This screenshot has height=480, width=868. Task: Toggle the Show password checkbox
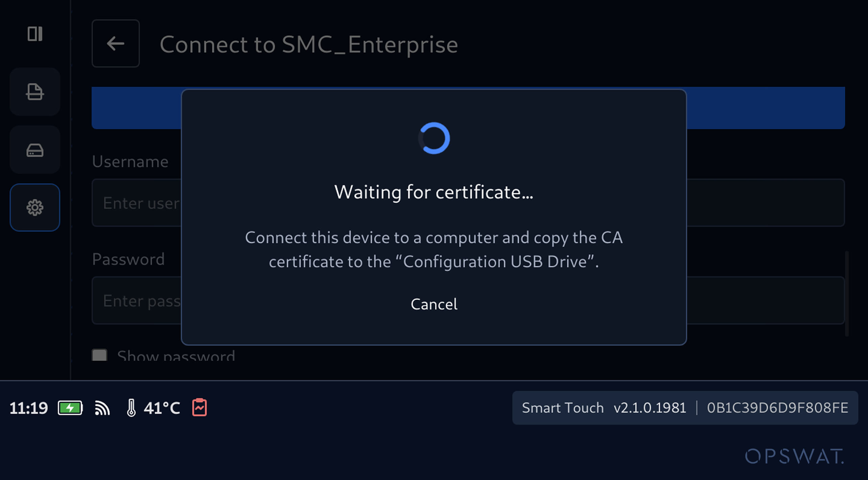[x=99, y=355]
